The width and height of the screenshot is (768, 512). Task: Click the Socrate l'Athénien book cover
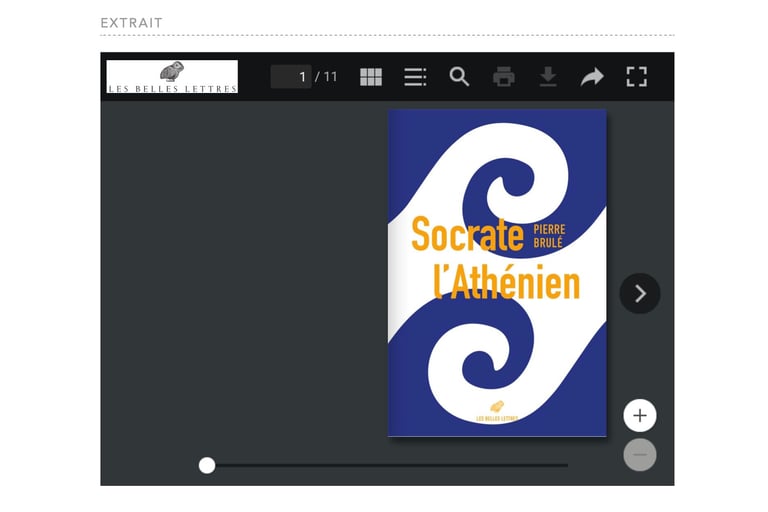pos(497,273)
